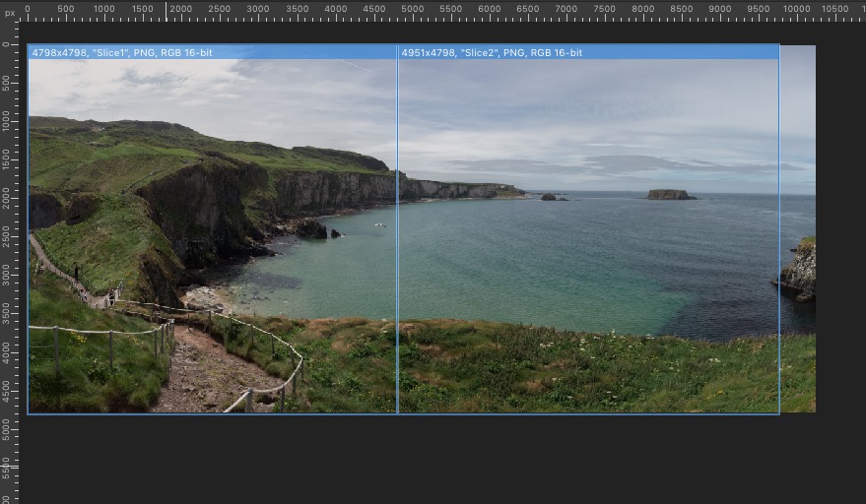This screenshot has height=504, width=866.
Task: Select the Slice1 header label
Action: (122, 52)
